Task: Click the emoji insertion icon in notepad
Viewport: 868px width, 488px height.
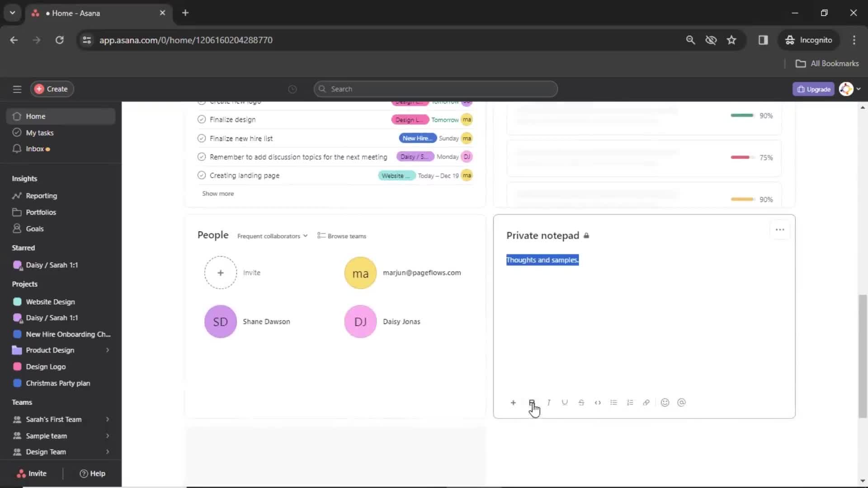Action: pos(664,403)
